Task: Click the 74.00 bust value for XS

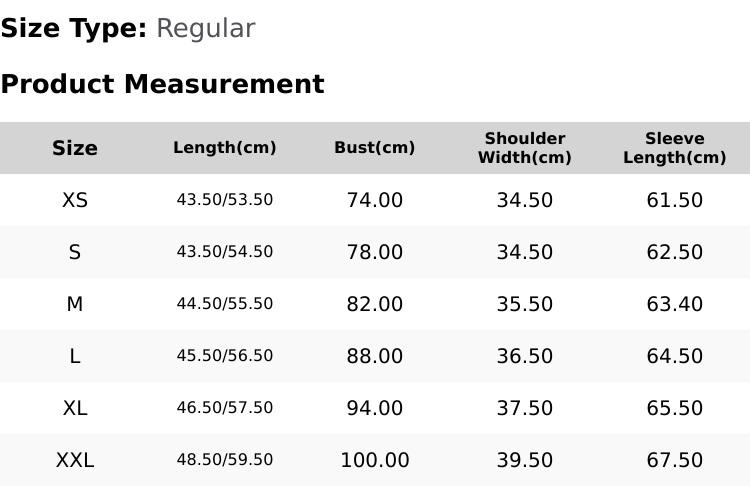Action: pyautogui.click(x=375, y=200)
